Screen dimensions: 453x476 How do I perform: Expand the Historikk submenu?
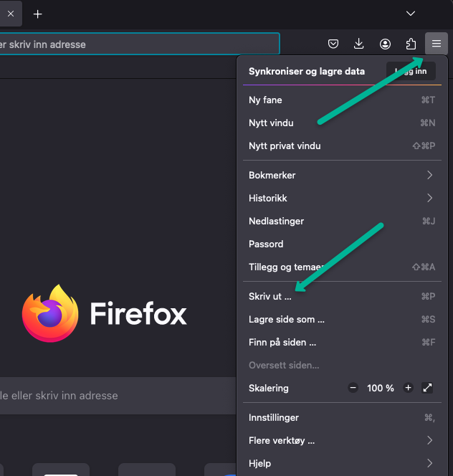click(429, 198)
